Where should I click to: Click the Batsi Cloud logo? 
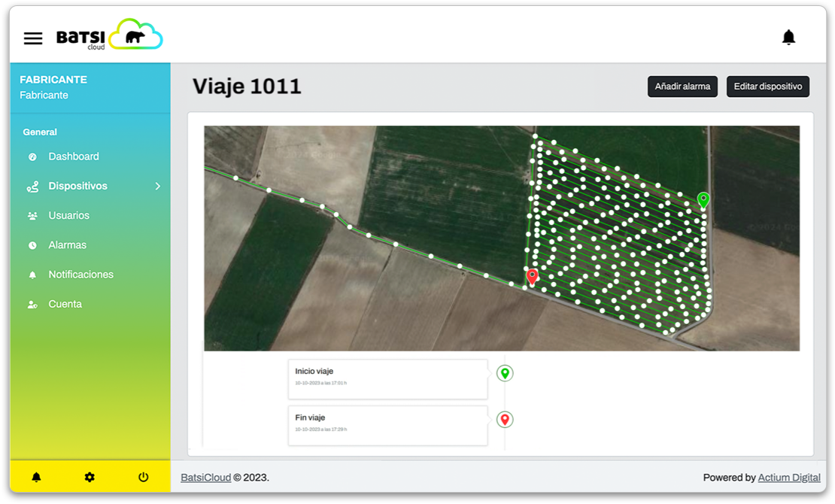click(110, 36)
